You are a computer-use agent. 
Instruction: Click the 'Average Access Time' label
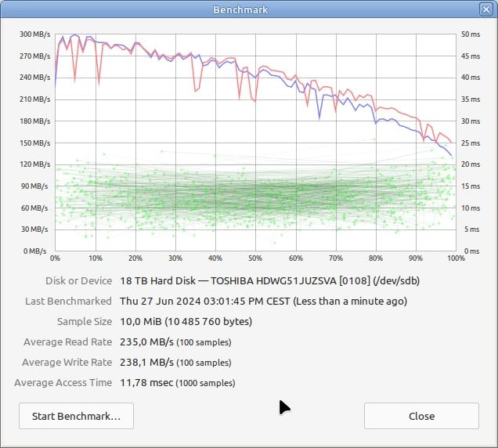63,382
